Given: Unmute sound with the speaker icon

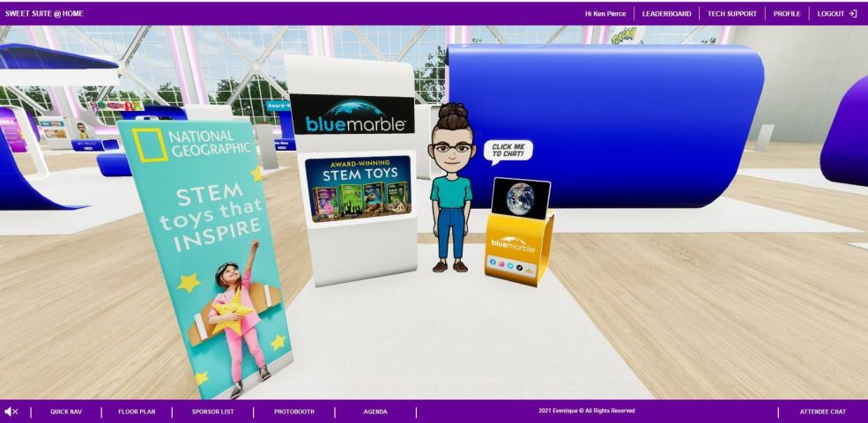Looking at the screenshot, I should pyautogui.click(x=11, y=412).
